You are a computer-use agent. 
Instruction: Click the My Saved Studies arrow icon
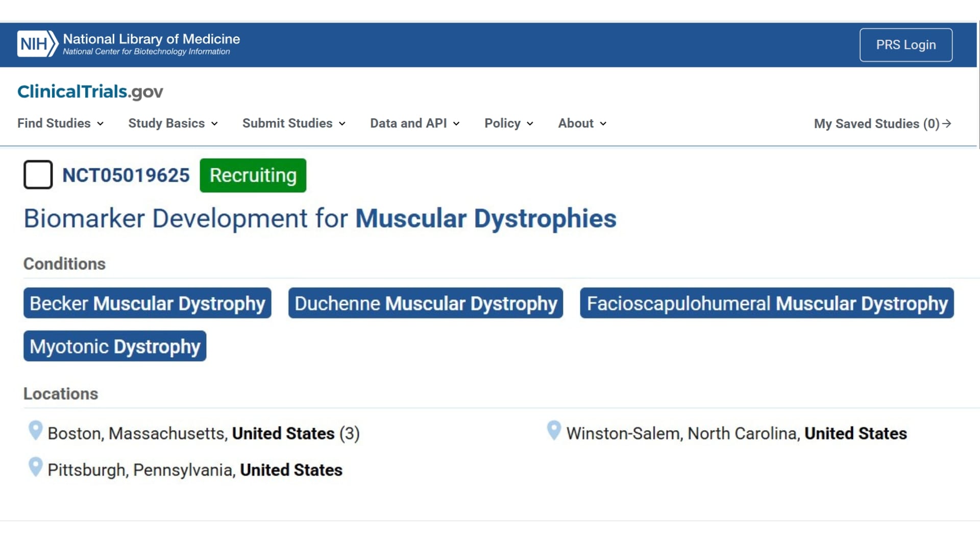click(x=947, y=123)
